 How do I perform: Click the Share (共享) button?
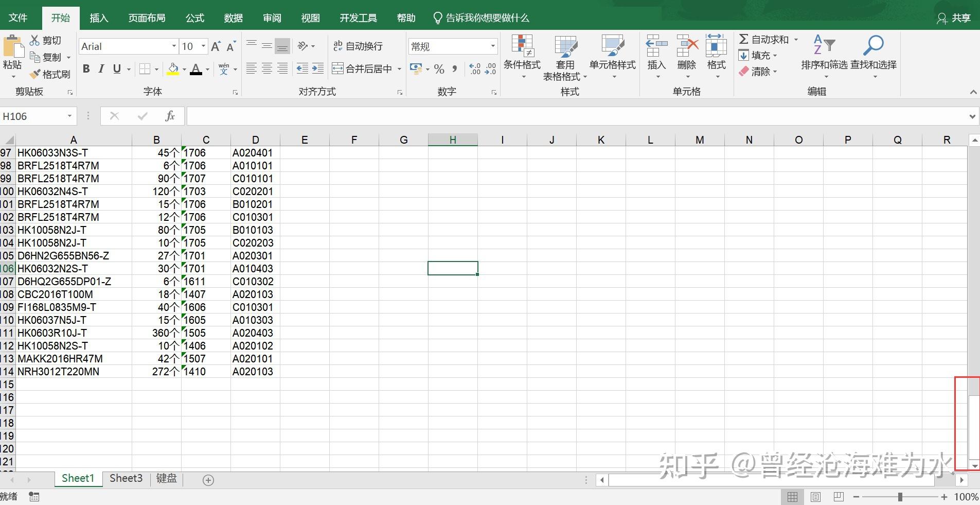click(x=954, y=18)
